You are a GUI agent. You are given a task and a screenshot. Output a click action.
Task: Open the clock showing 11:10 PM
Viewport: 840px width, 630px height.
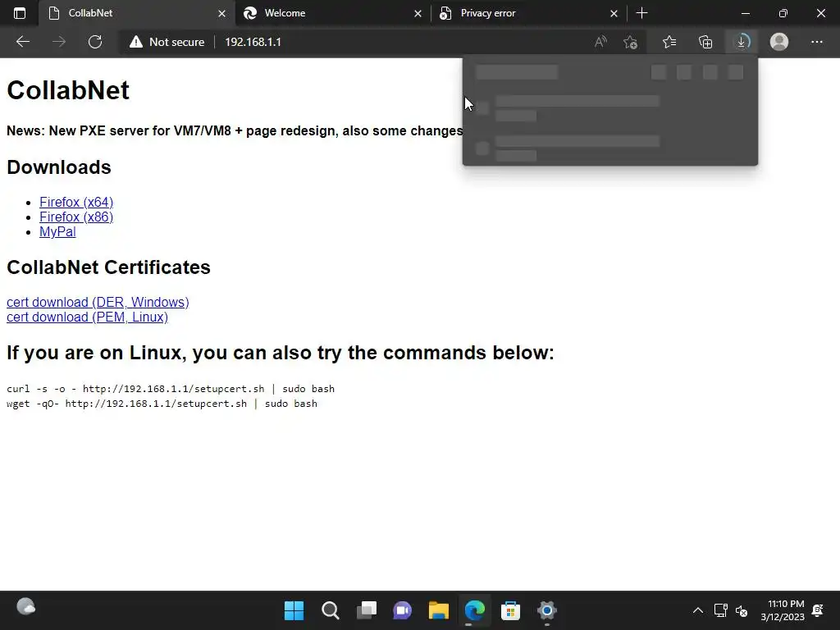pyautogui.click(x=782, y=610)
